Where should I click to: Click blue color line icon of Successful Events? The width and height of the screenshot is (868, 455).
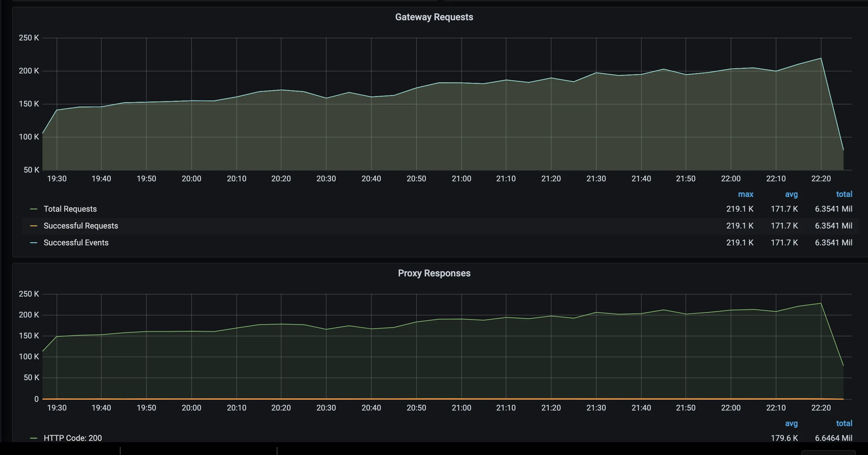coord(33,243)
